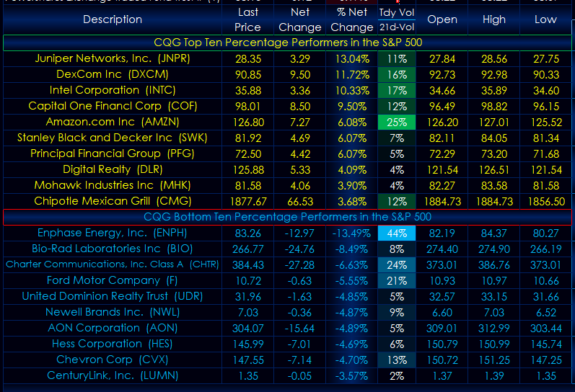This screenshot has height=392, width=575.
Task: Click Intel's high price 35.89
Action: [x=494, y=90]
